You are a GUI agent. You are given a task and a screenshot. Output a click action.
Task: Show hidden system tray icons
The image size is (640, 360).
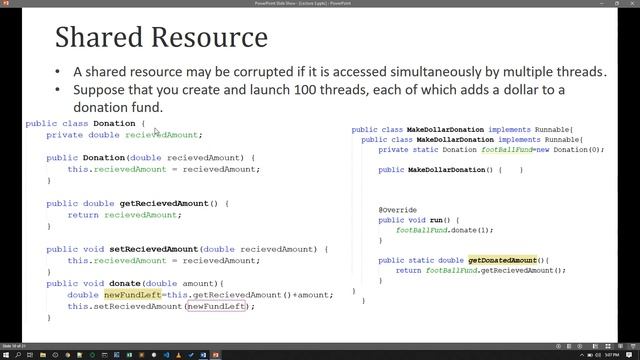pos(582,355)
